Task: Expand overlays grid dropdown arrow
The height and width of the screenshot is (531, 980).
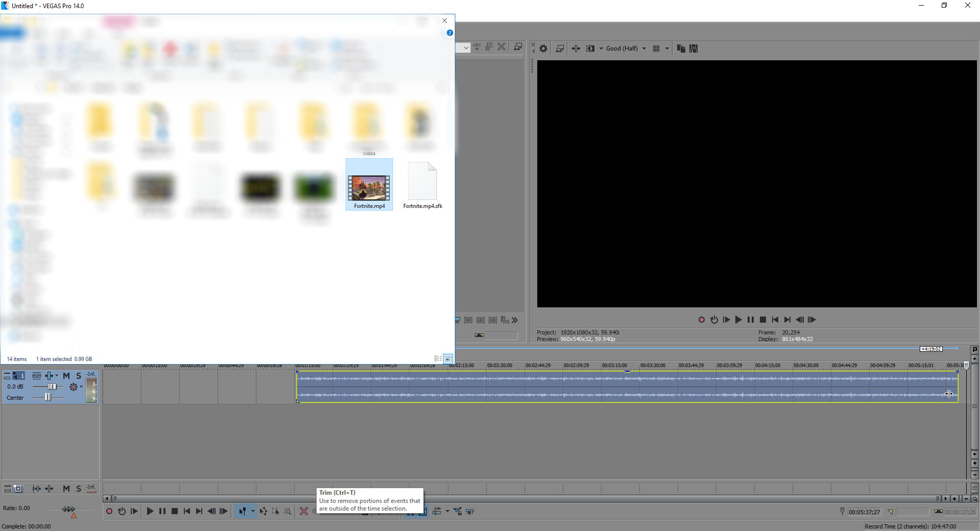Action: [x=667, y=49]
